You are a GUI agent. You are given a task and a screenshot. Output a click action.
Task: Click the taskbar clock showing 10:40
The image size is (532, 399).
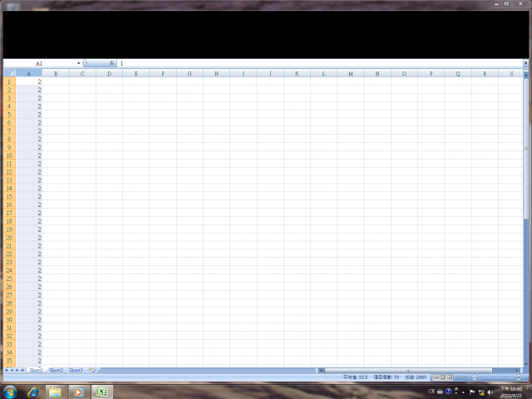click(x=511, y=392)
